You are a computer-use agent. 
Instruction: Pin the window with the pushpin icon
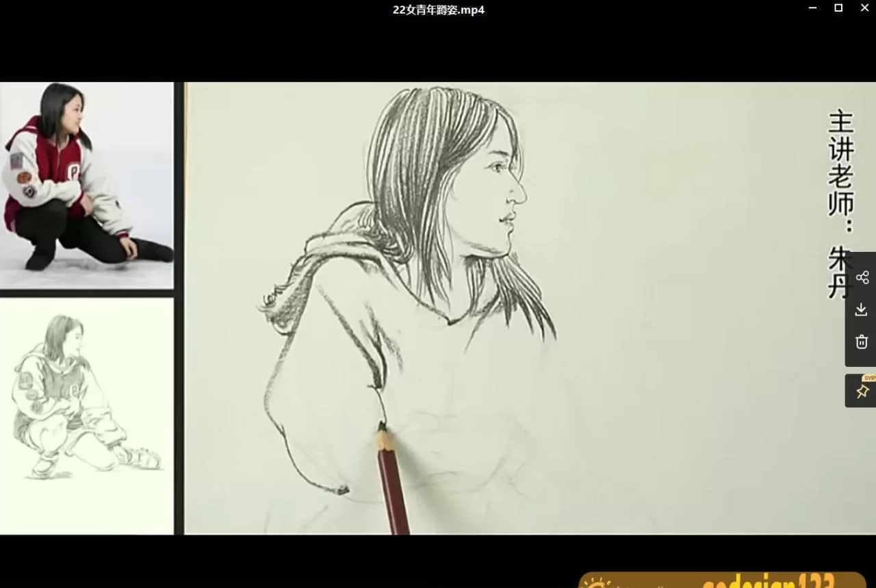(x=862, y=392)
